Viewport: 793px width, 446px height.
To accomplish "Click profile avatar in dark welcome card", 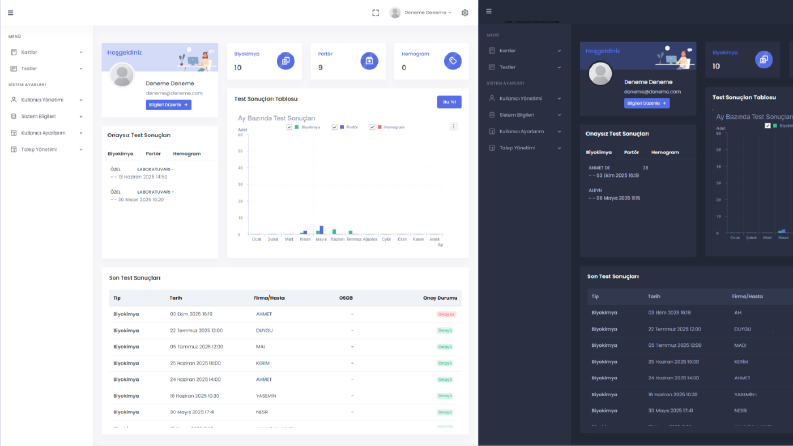I will 600,73.
